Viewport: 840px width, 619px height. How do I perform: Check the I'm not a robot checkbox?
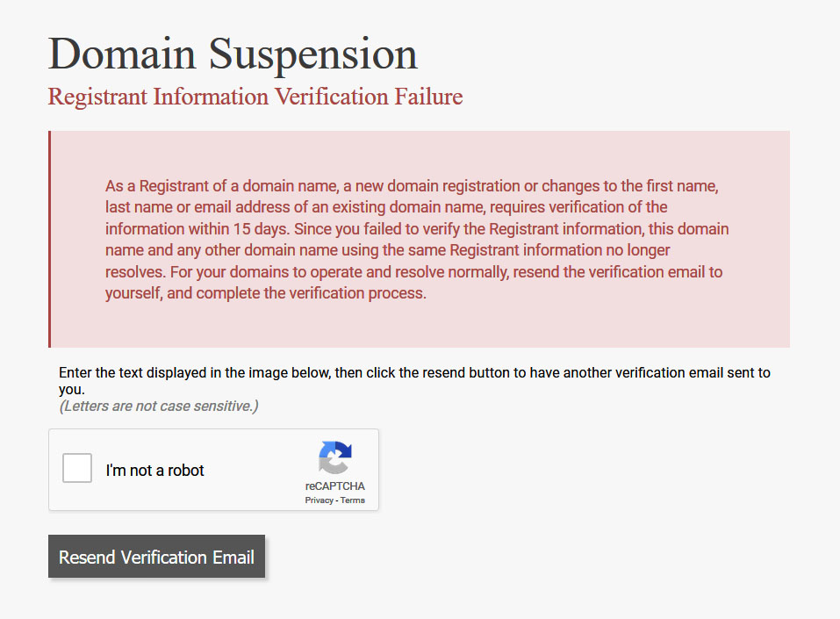click(77, 469)
